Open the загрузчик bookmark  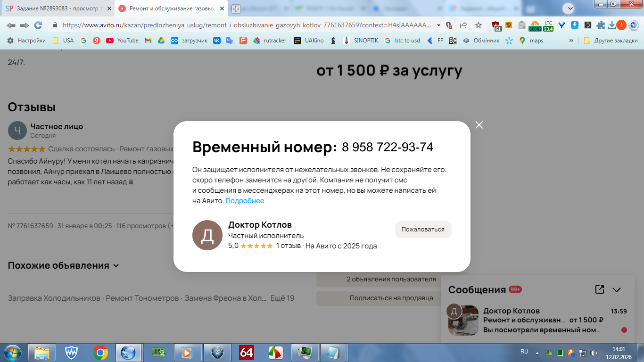point(189,41)
